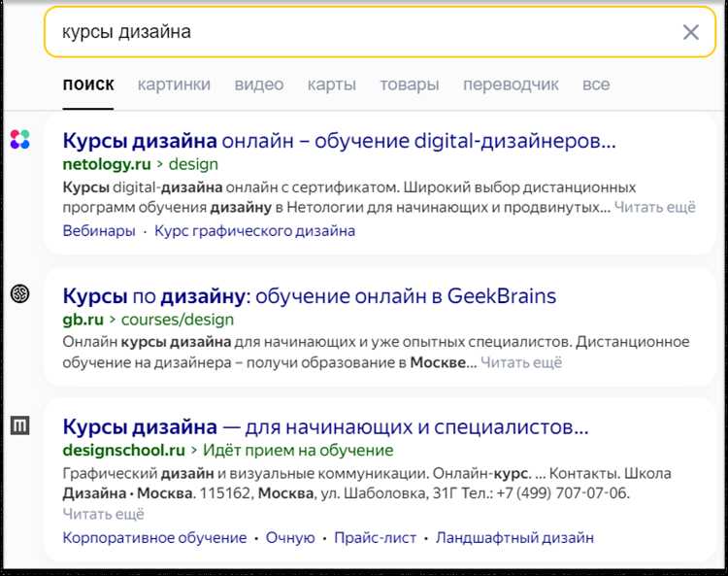Click «Читать ещё» in the GeekBrains snippet
Screen dimensions: 728x576
pos(521,362)
